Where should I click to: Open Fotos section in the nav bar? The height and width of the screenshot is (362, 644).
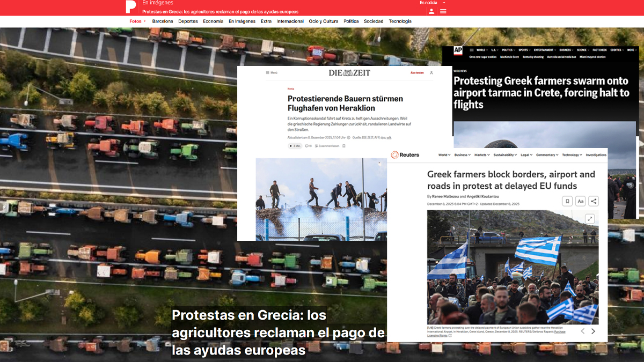[137, 21]
